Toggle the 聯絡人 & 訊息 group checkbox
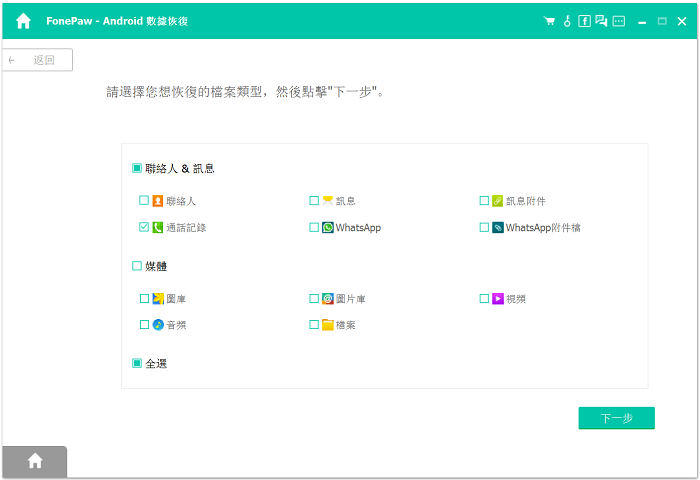 tap(137, 168)
